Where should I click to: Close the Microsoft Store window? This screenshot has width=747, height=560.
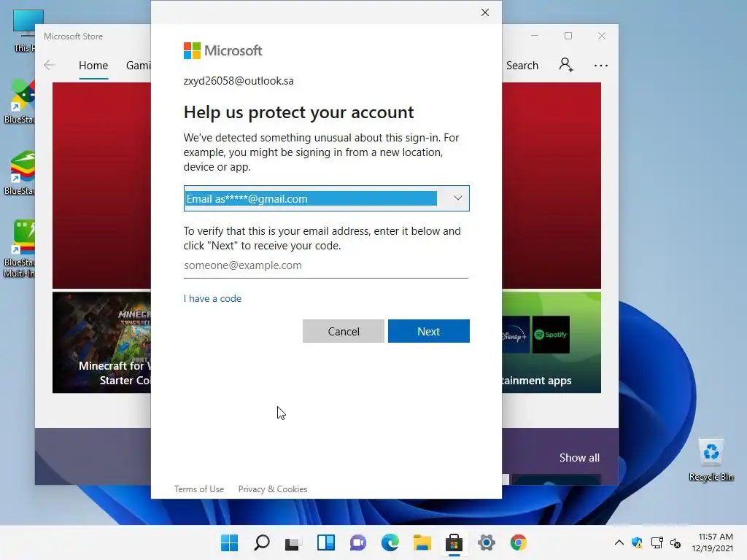tap(602, 36)
